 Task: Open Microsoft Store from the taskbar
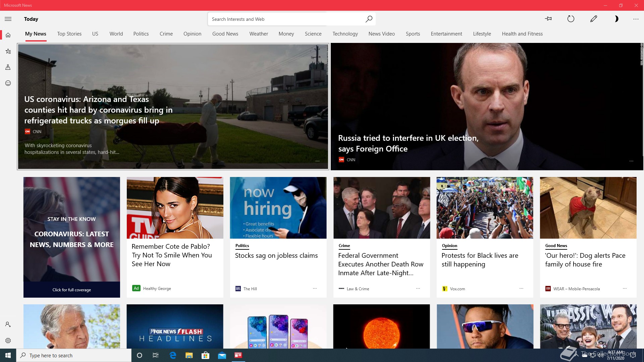(x=206, y=355)
